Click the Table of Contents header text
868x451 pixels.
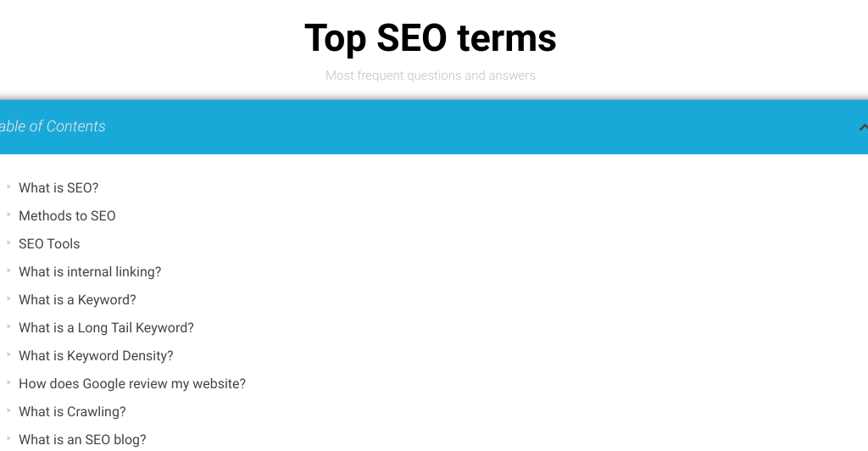click(53, 126)
